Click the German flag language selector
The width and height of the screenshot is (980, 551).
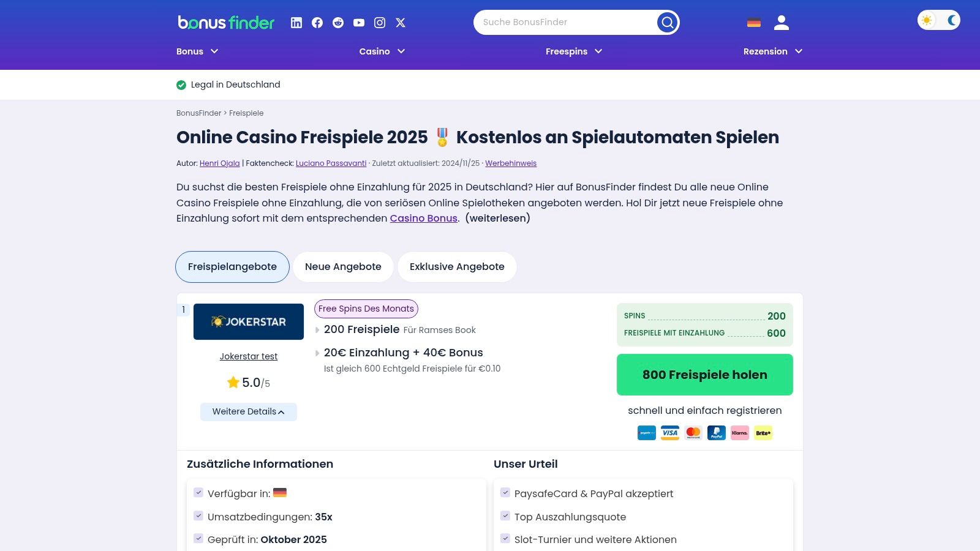click(x=753, y=22)
